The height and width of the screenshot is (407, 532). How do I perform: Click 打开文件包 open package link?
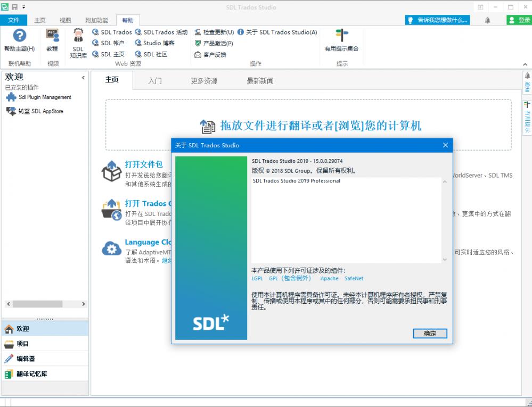pyautogui.click(x=144, y=164)
